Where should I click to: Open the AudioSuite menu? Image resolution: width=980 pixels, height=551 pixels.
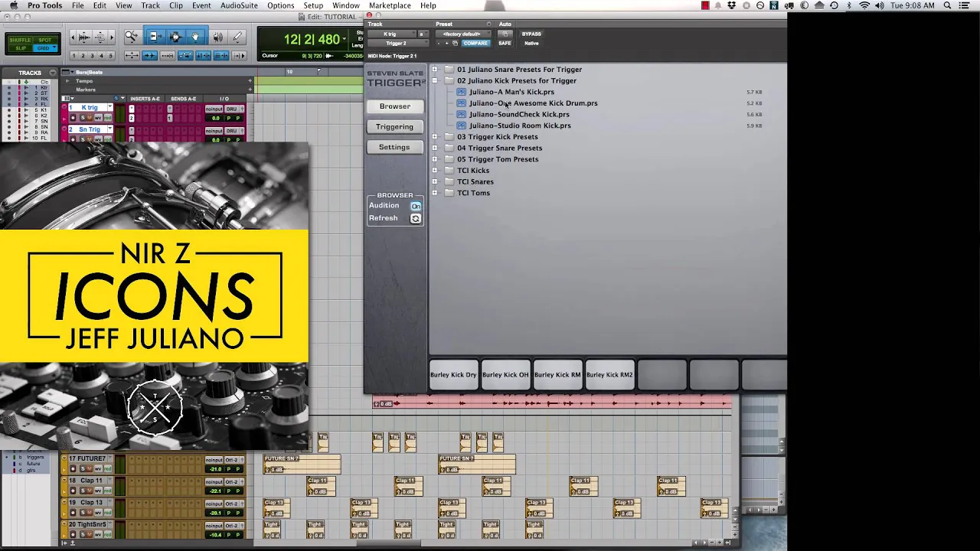[x=239, y=5]
